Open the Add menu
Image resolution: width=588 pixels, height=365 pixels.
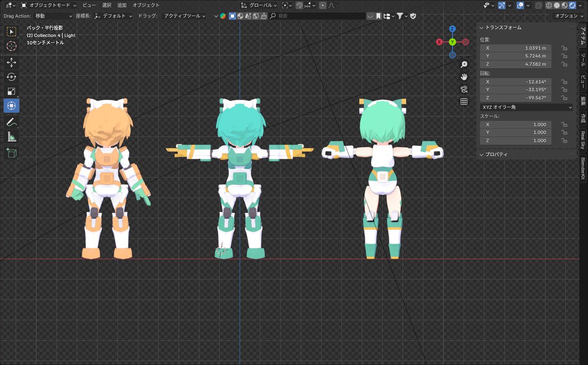pos(122,5)
